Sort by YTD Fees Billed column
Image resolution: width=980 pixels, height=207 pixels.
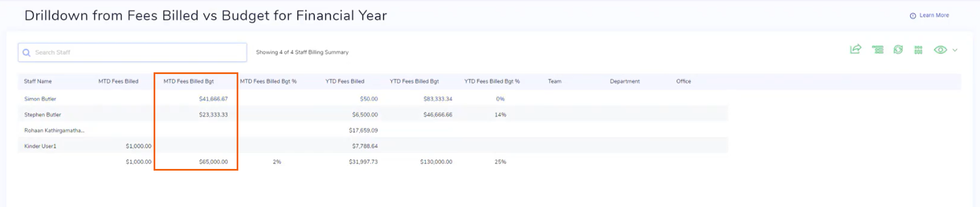point(345,82)
